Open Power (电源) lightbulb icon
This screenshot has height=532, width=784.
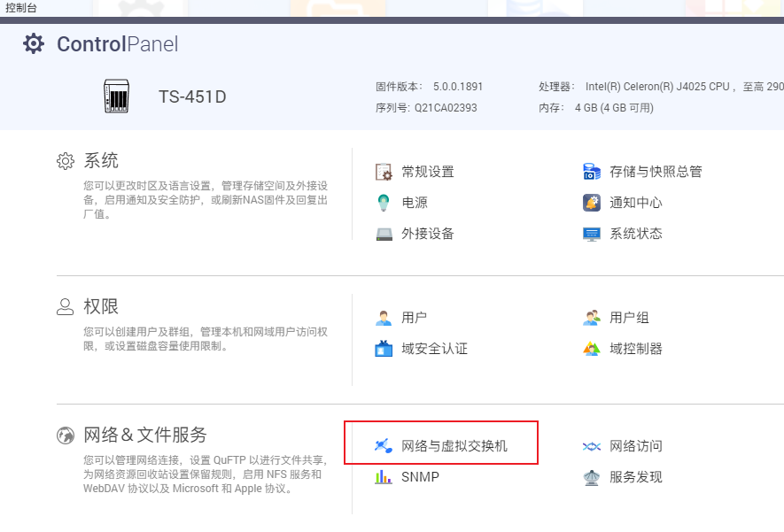coord(384,203)
